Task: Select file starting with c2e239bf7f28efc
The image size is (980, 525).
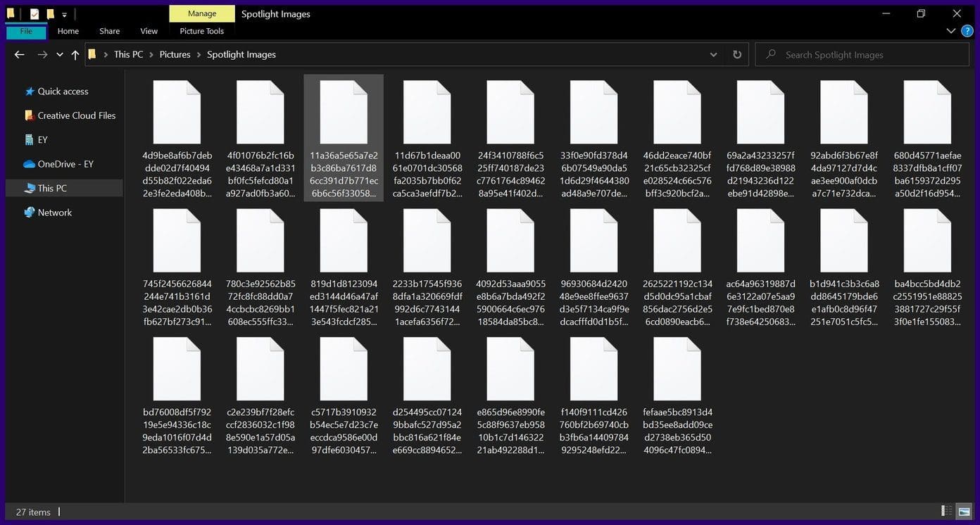Action: point(260,396)
